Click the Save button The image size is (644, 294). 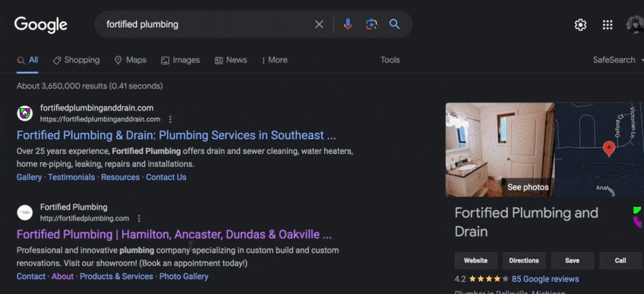(x=572, y=260)
